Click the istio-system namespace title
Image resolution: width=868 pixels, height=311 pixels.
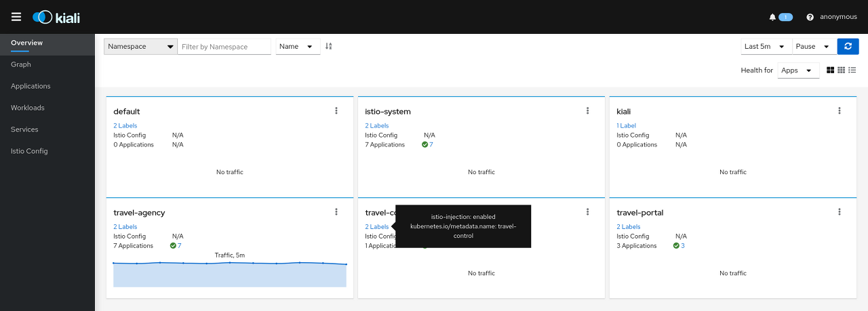tap(388, 111)
